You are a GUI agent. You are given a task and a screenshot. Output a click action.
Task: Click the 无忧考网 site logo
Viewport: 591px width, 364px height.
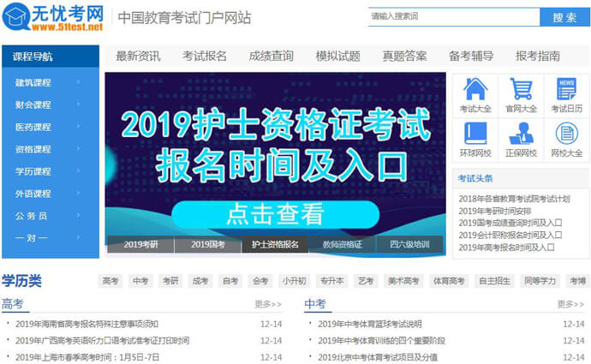[x=53, y=17]
